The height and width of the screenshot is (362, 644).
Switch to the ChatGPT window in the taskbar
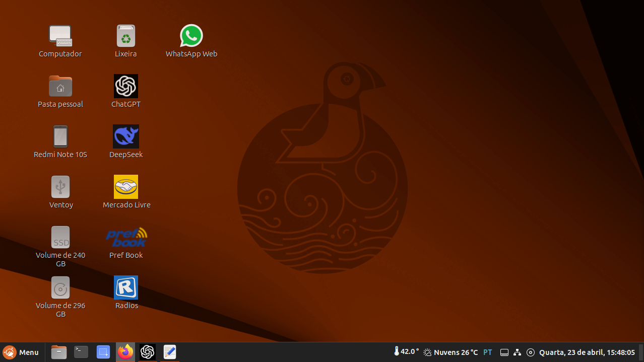coord(147,352)
